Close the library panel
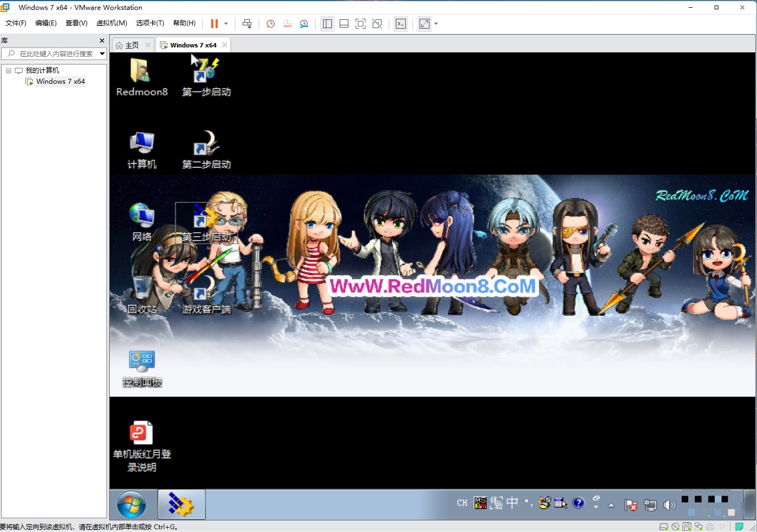 click(x=102, y=41)
